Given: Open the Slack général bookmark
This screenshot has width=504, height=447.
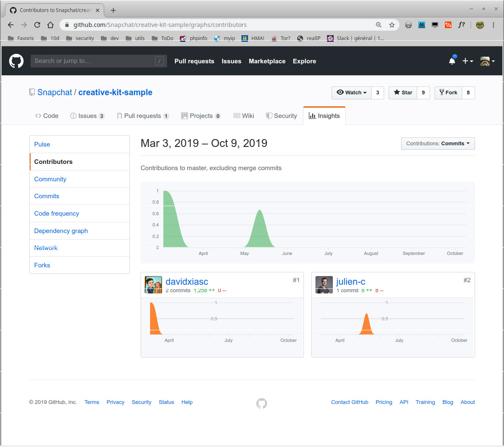Looking at the screenshot, I should point(356,38).
